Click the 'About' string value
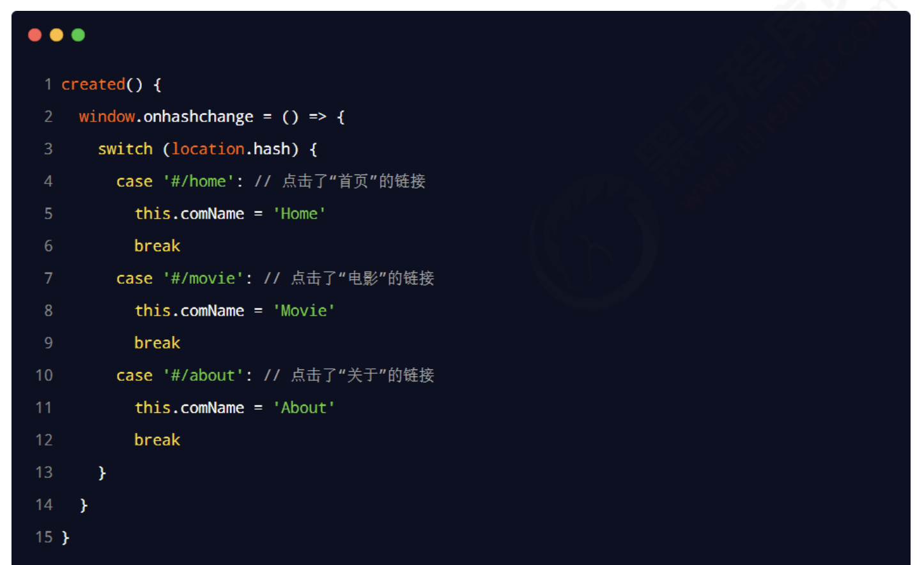 304,408
